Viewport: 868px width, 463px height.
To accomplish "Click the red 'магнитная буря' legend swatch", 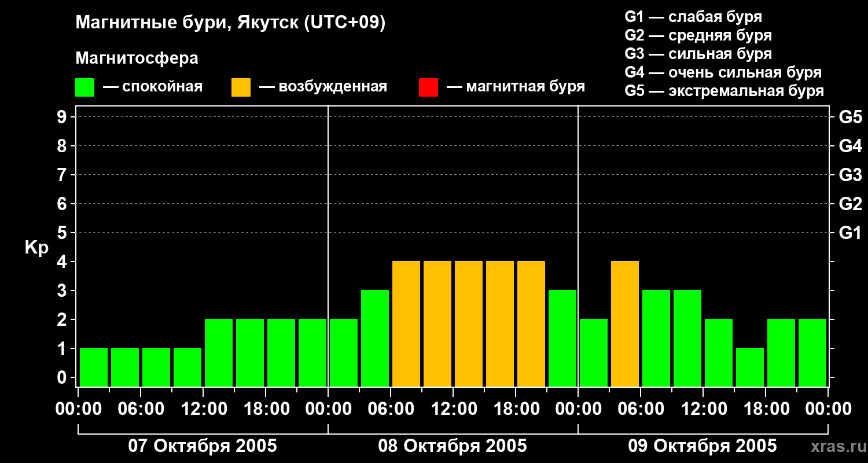I will (x=428, y=87).
